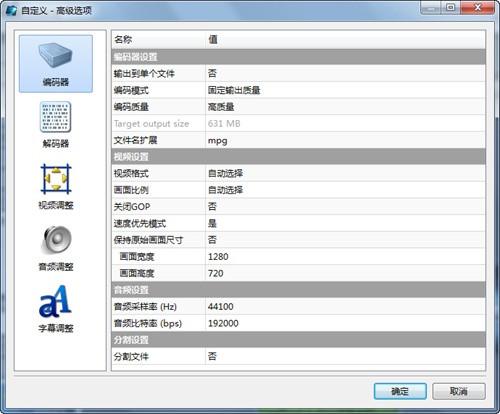Screen dimensions: 500x414
Task: Collapse the 音频设置 section header
Action: (x=298, y=290)
